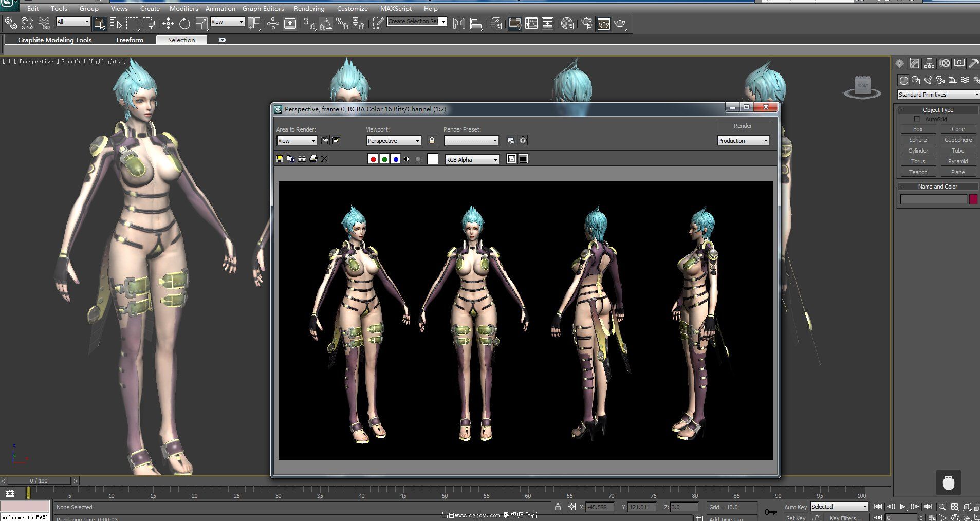
Task: Open selection filter All dropdown
Action: click(x=73, y=22)
